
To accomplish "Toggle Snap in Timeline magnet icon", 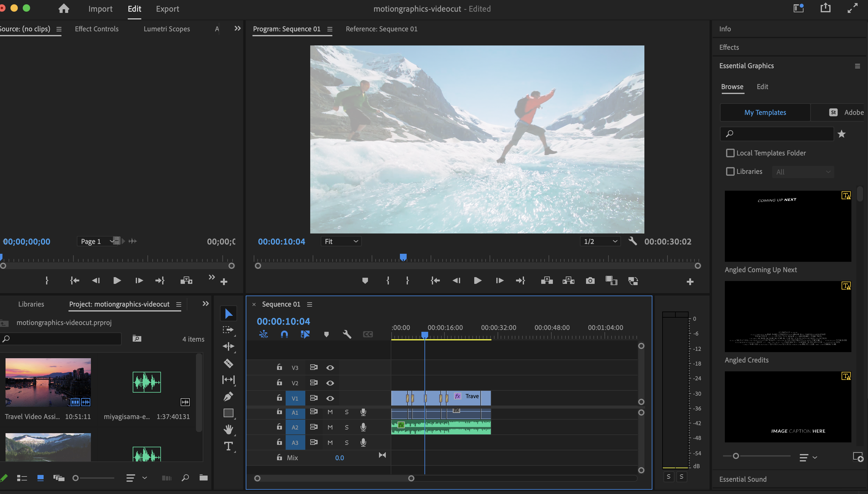I will tap(284, 334).
